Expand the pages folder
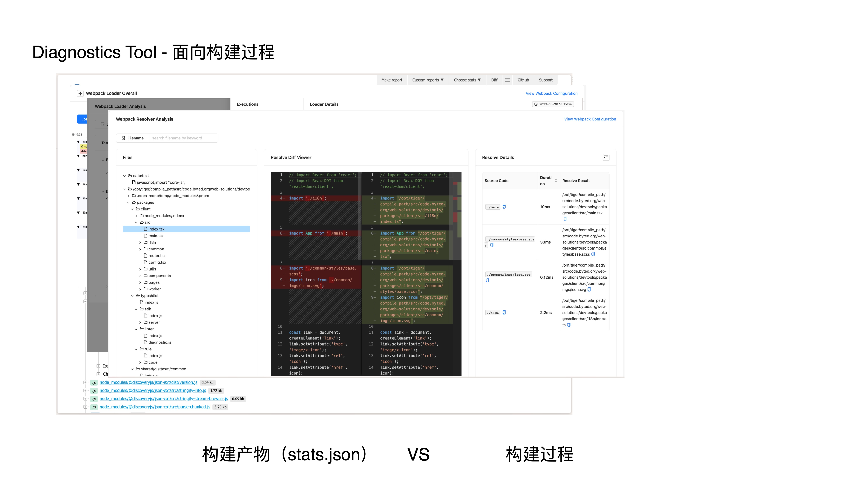The height and width of the screenshot is (488, 868). point(140,283)
